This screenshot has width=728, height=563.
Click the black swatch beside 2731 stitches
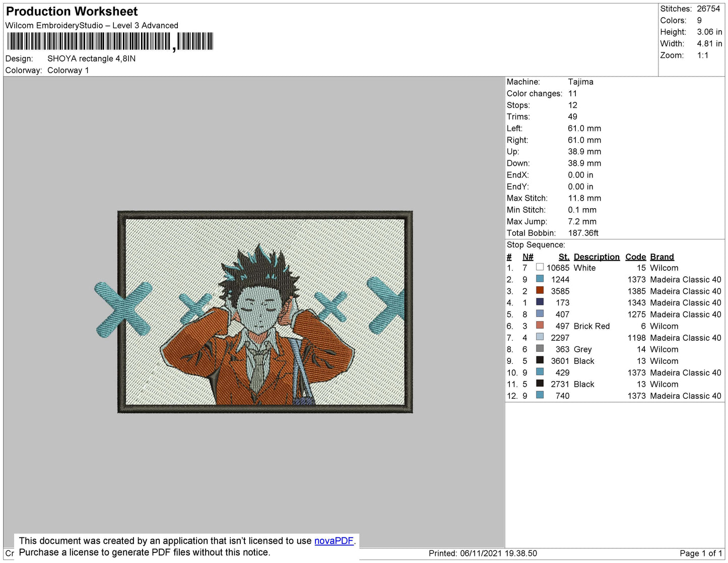(x=540, y=383)
